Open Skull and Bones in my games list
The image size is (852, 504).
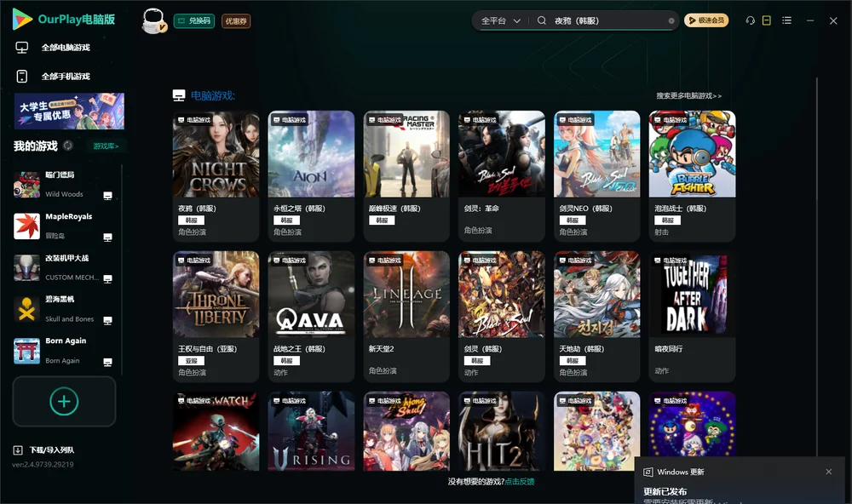(64, 309)
